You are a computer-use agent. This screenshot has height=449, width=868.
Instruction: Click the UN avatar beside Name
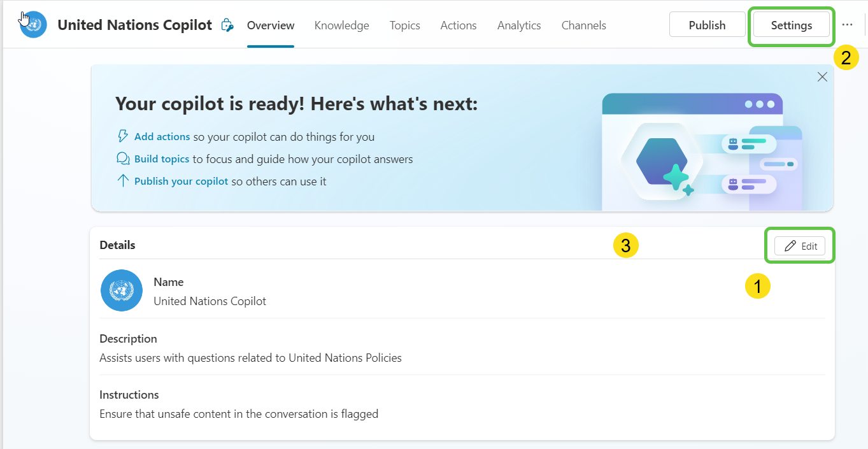point(121,290)
